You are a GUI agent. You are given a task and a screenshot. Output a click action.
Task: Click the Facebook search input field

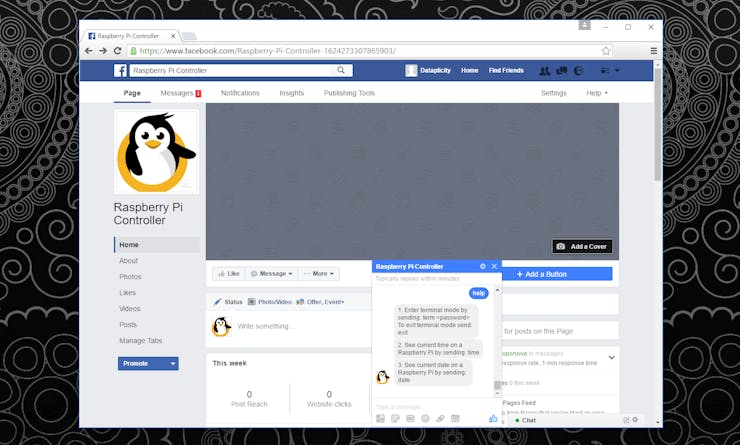[231, 70]
